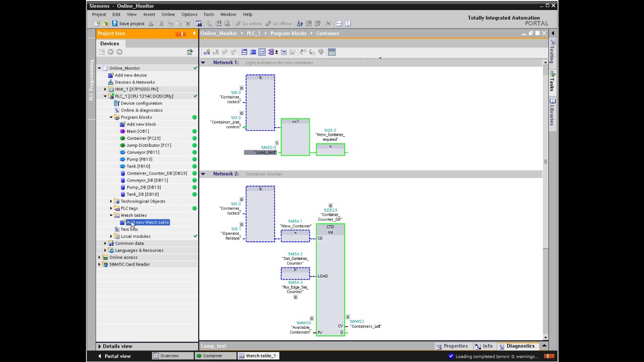Split editor space horizontally icon

click(x=339, y=24)
